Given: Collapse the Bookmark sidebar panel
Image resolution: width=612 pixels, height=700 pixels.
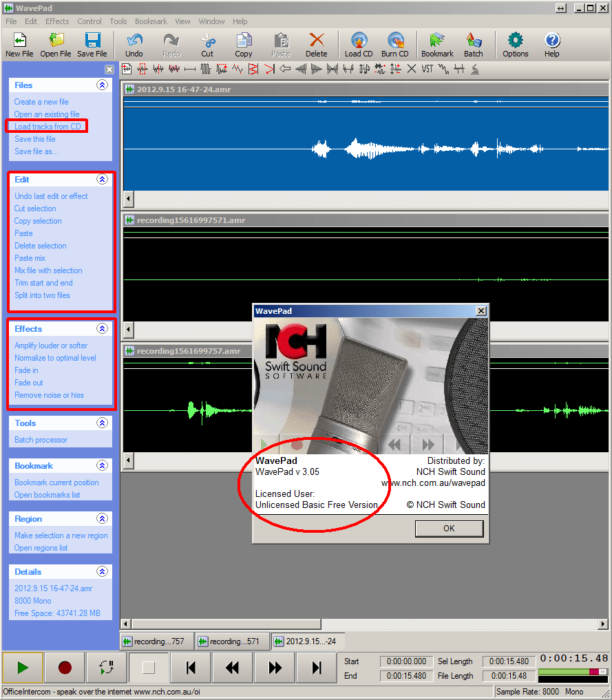Looking at the screenshot, I should 102,465.
